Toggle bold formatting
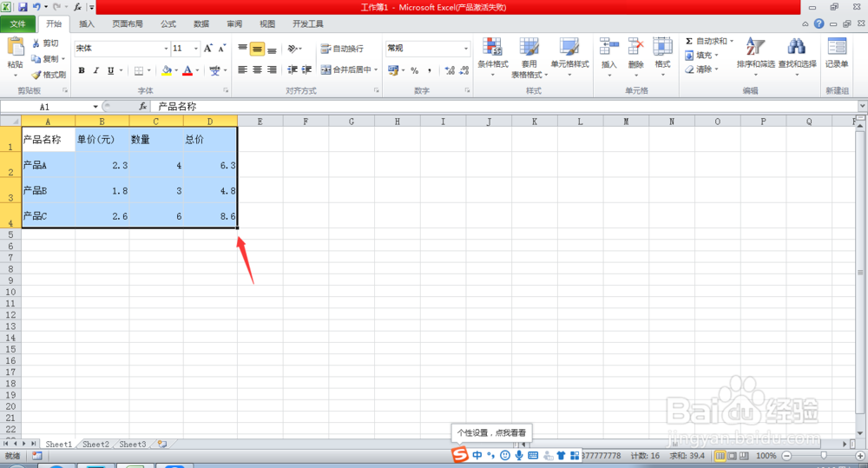 tap(82, 70)
